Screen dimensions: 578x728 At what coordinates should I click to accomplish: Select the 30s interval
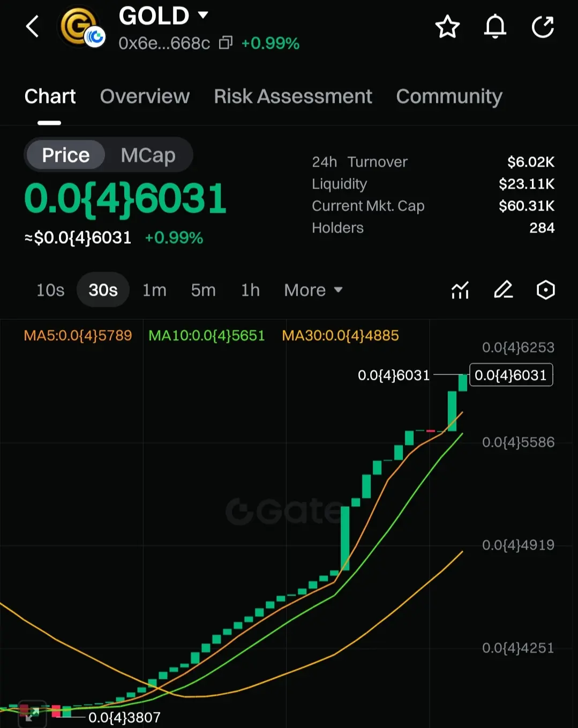click(103, 290)
